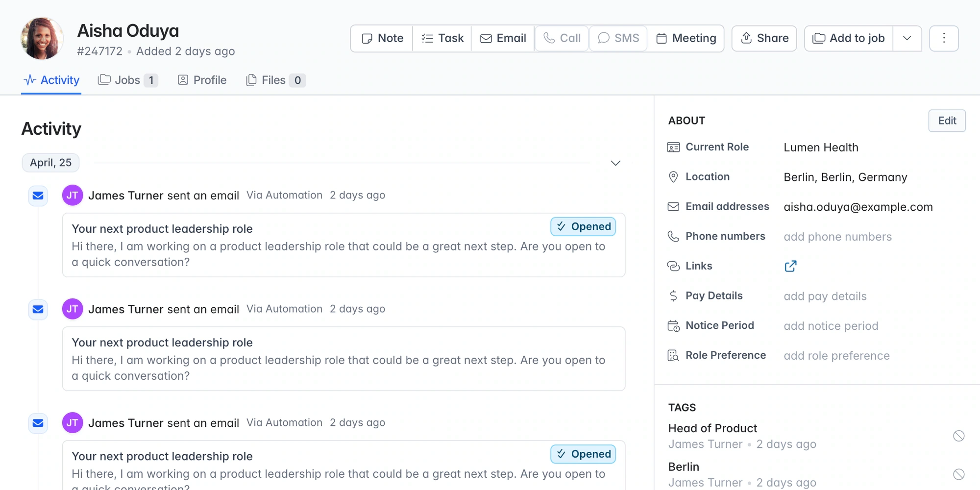Compose an Email to the candidate
The height and width of the screenshot is (490, 980).
pos(503,38)
